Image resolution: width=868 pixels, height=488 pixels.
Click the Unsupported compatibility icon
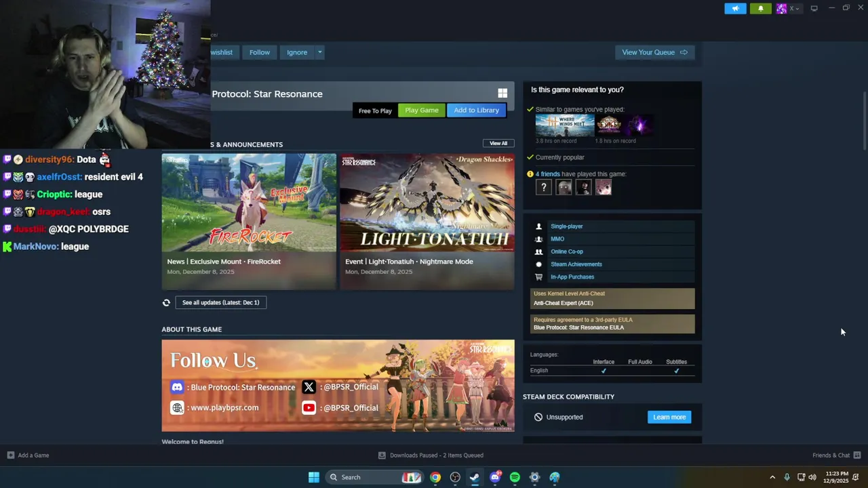click(x=538, y=417)
